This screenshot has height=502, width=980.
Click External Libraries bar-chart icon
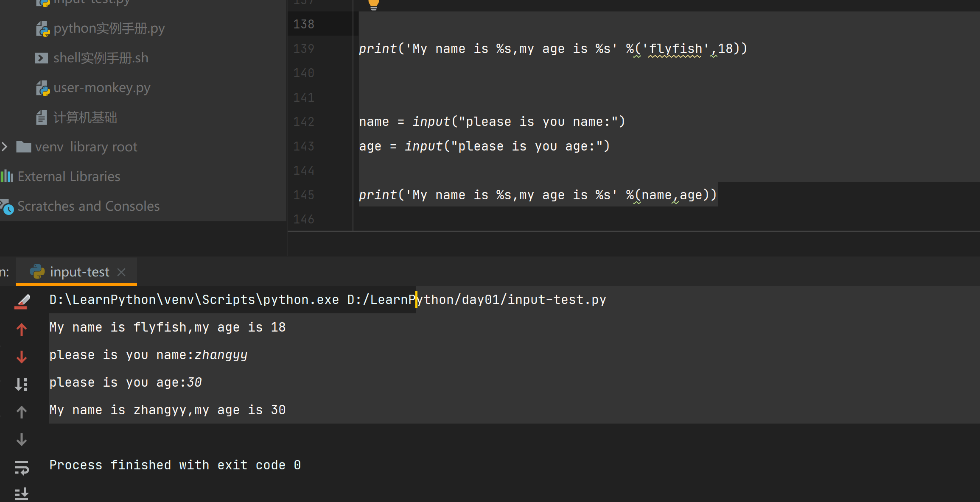[x=7, y=176]
